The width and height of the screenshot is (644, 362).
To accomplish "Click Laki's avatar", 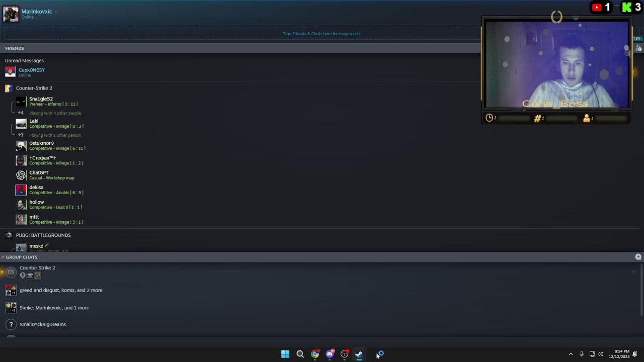I will (21, 124).
